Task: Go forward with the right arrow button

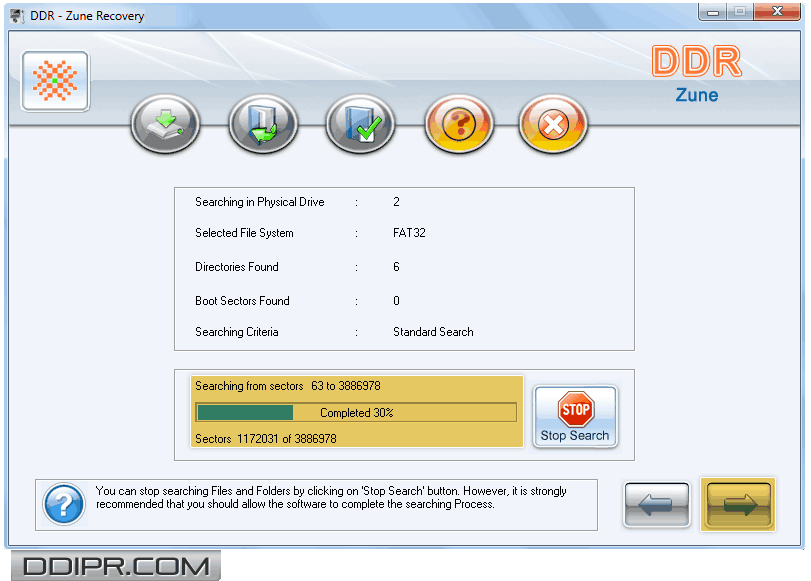Action: [739, 504]
